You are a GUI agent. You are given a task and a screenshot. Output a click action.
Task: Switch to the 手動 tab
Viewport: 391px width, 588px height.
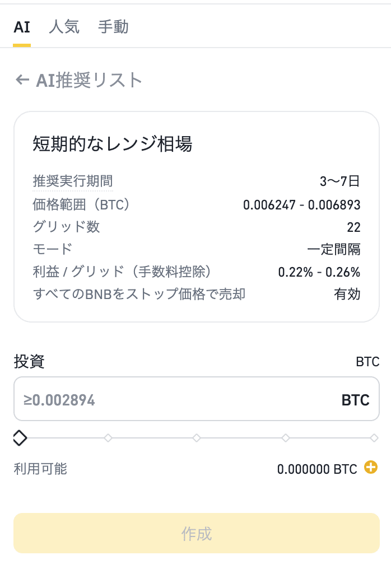113,27
